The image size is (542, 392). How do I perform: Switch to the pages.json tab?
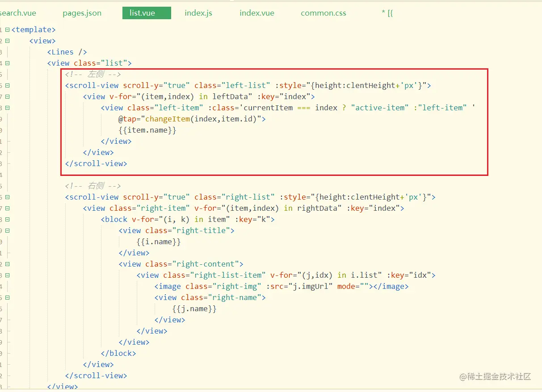(82, 13)
